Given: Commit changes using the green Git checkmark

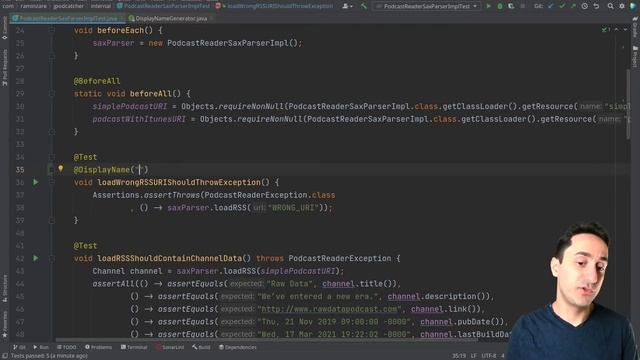Looking at the screenshot, I should [562, 6].
